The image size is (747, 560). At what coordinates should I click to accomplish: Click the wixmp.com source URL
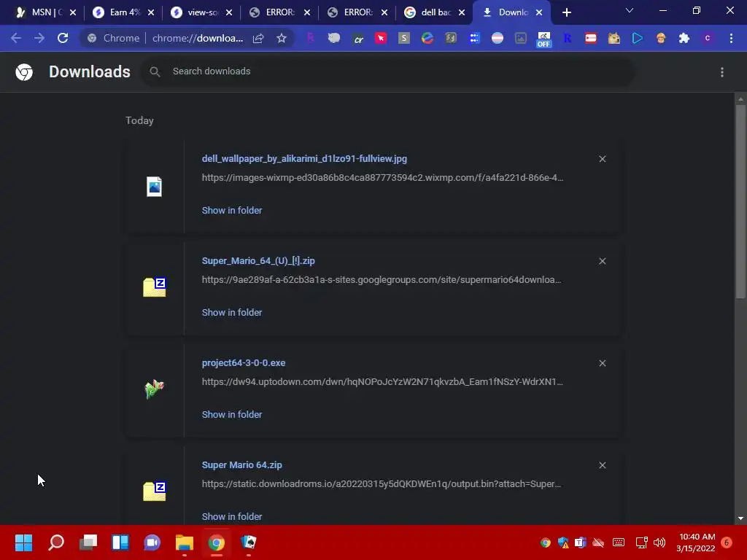[x=382, y=178]
